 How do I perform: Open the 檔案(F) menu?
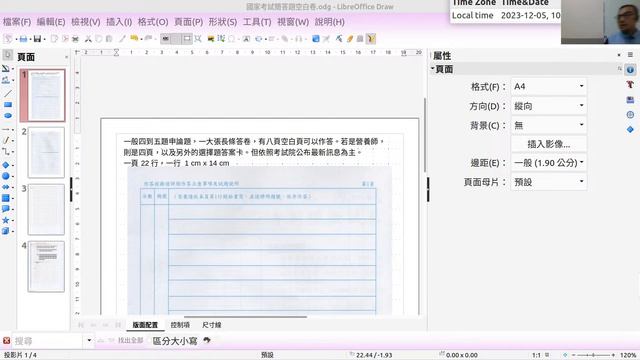pos(17,22)
